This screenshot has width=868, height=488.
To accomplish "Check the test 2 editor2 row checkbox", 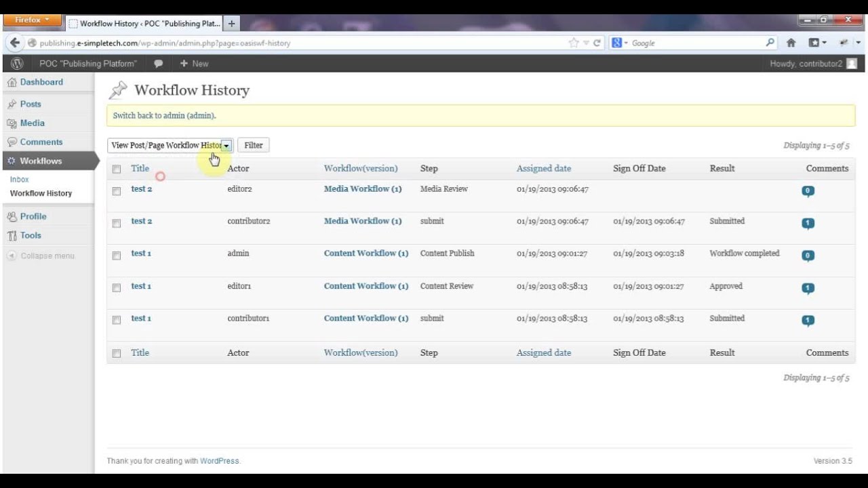I will (x=117, y=191).
